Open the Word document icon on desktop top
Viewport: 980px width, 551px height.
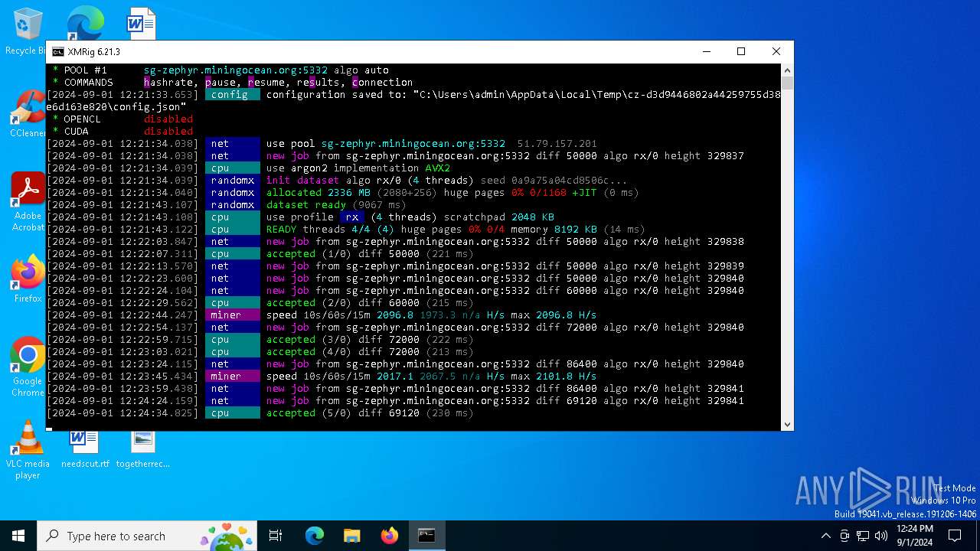tap(142, 23)
